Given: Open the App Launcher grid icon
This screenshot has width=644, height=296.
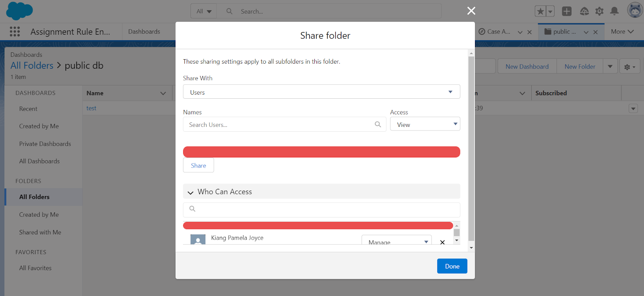Looking at the screenshot, I should point(15,31).
